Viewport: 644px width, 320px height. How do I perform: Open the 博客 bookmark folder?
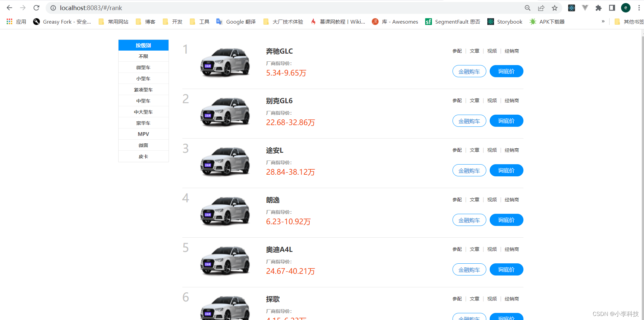146,22
